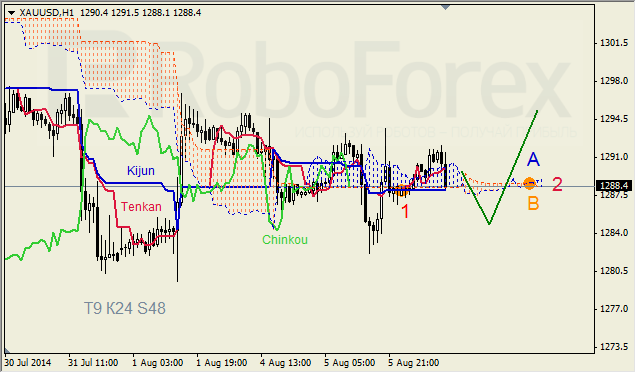Click the XAUUSD,H1 symbol title

(x=47, y=13)
